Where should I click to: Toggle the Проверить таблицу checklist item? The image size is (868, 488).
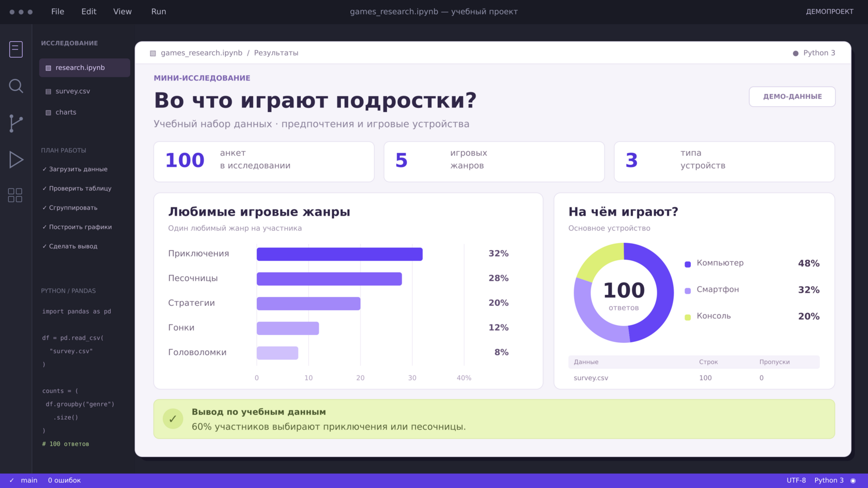tap(77, 188)
